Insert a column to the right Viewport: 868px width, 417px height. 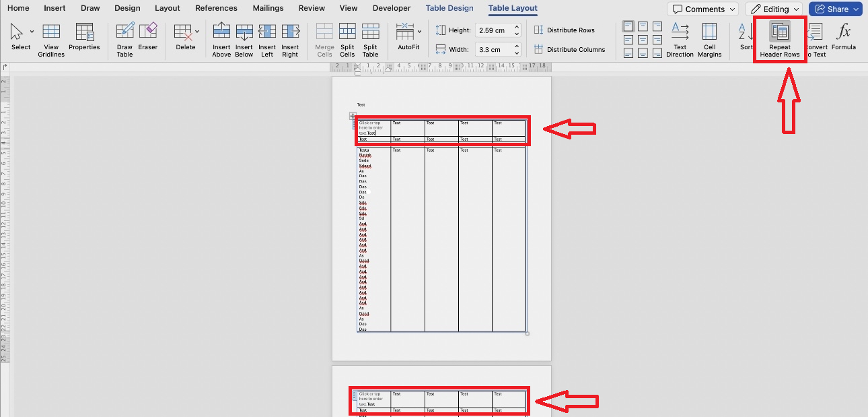(x=290, y=40)
